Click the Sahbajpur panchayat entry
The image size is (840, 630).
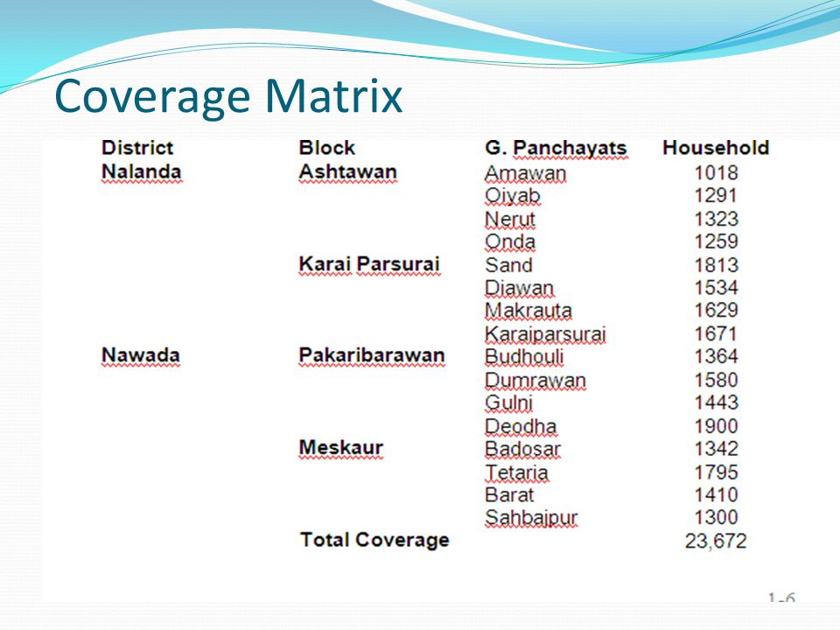pos(531,518)
